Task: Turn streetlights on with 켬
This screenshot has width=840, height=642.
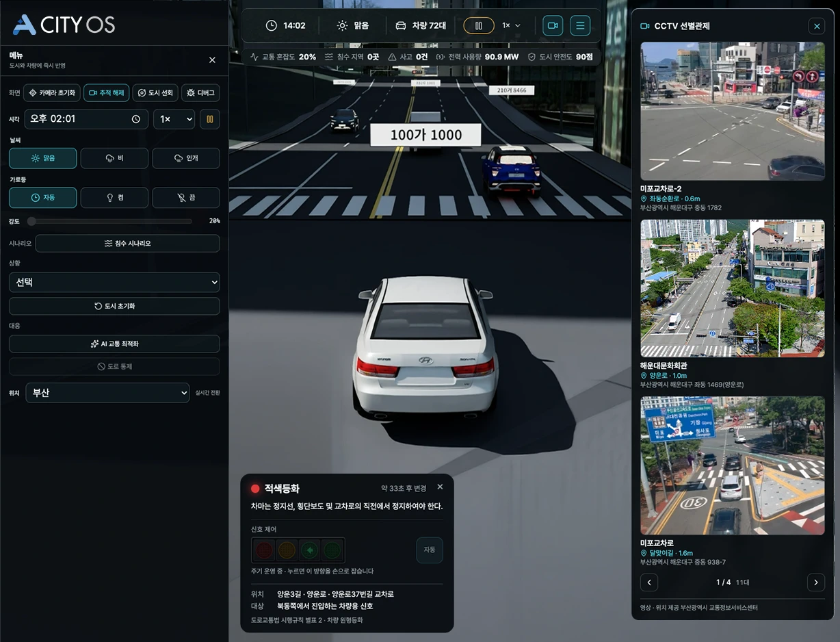Action: click(114, 197)
